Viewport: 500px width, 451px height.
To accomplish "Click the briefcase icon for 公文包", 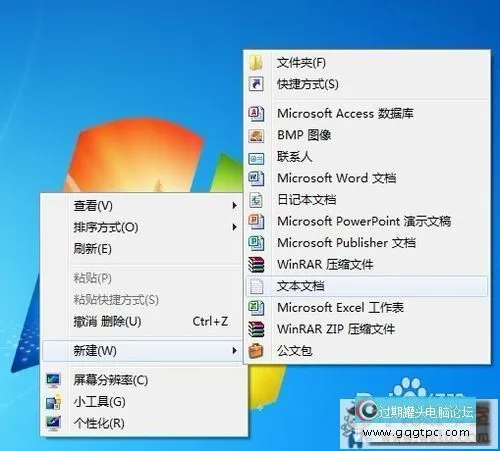I will point(256,351).
